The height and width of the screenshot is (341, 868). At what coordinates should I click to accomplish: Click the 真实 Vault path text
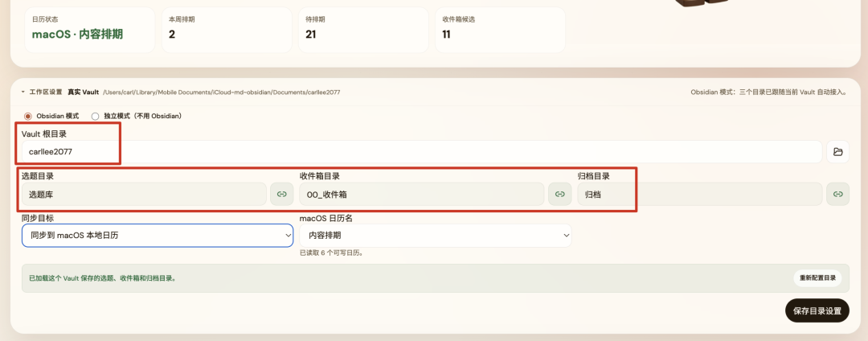tap(222, 92)
